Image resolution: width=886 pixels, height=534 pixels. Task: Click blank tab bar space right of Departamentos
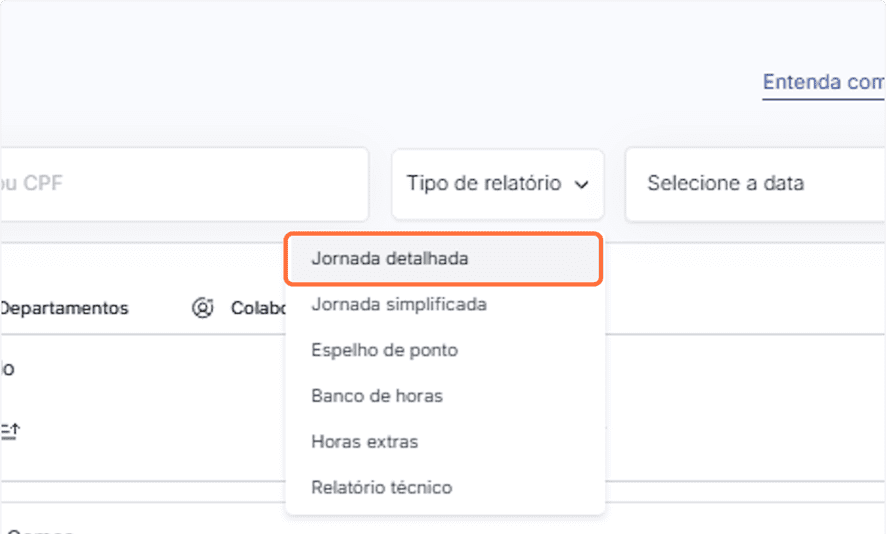tap(160, 308)
